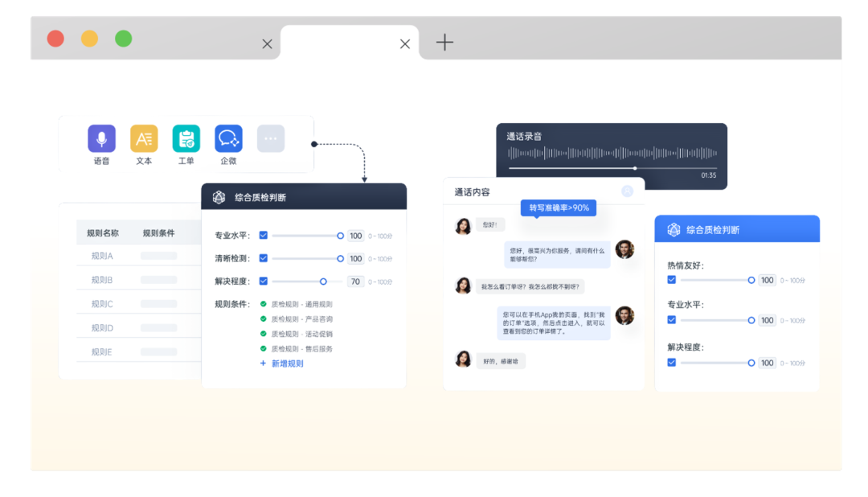Click the 热情友好 slider handle
Viewport: 868px width, 497px height.
tap(751, 281)
